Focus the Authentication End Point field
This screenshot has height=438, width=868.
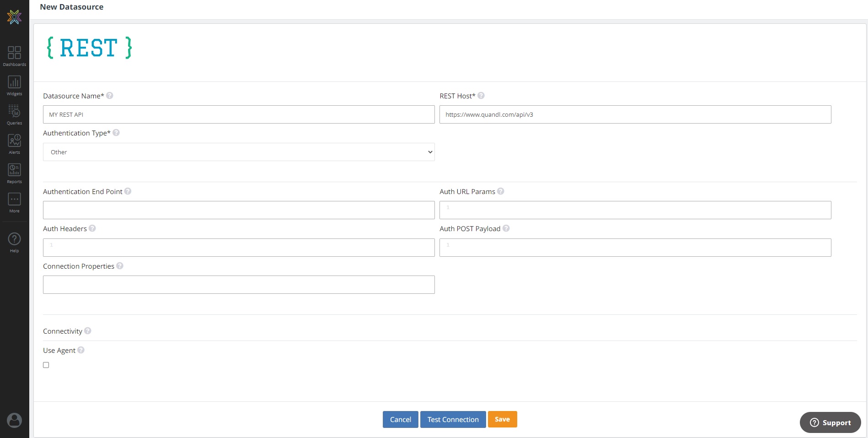[x=238, y=210]
